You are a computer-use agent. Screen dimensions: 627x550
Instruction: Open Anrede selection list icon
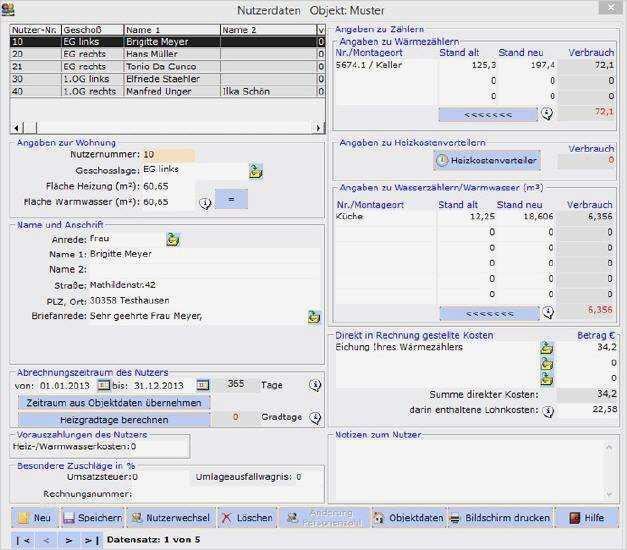click(173, 239)
